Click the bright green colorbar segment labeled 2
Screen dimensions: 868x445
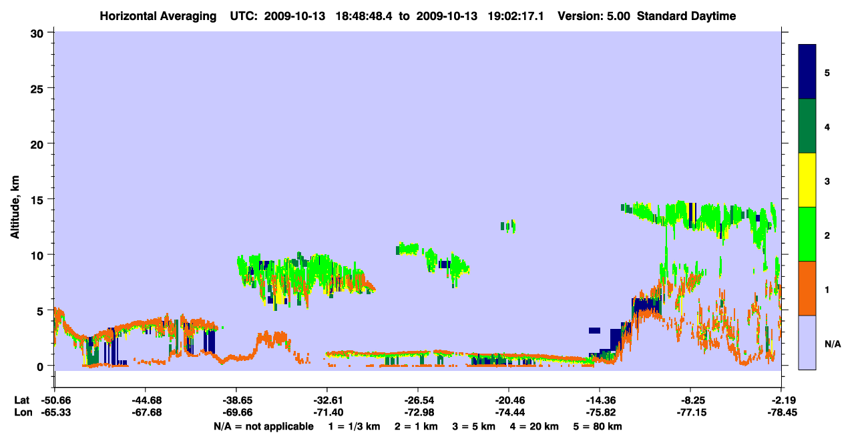pos(807,234)
